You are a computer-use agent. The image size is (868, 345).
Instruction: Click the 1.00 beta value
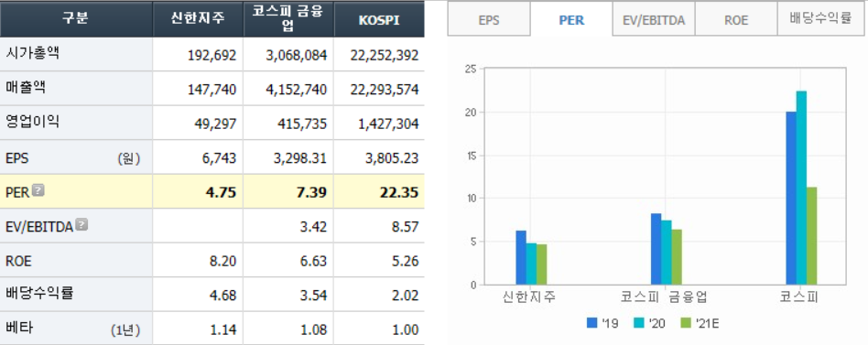point(407,329)
